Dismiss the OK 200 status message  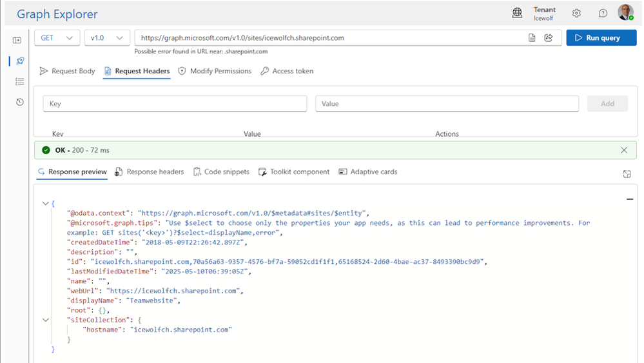click(624, 150)
